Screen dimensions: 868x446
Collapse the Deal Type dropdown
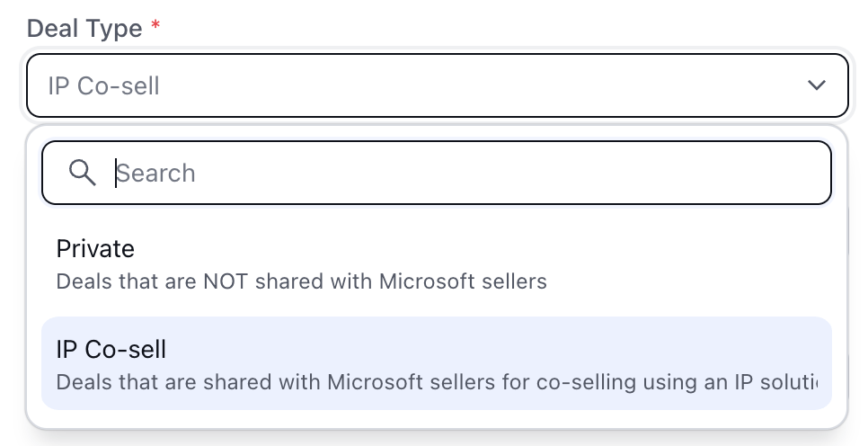point(817,85)
